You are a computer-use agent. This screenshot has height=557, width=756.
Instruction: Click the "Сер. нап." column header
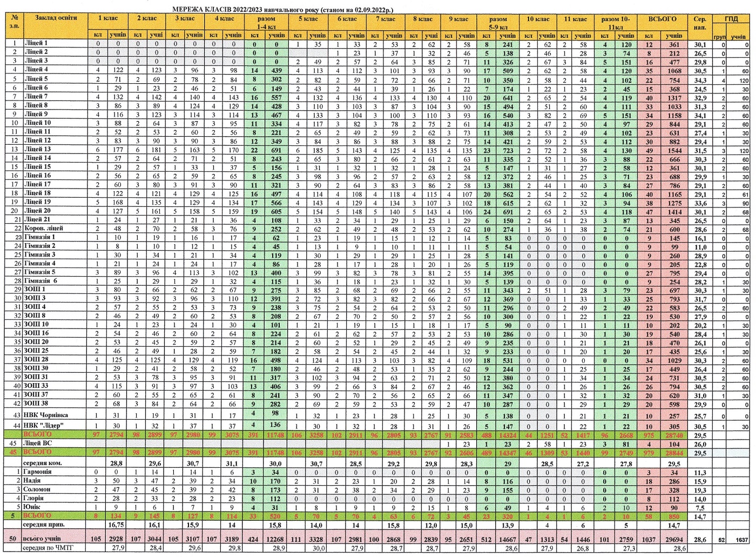click(700, 23)
